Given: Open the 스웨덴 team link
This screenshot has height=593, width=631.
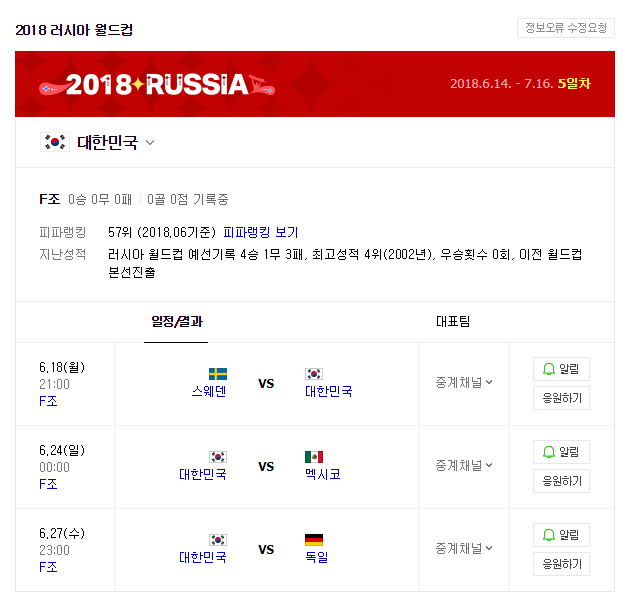Looking at the screenshot, I should [209, 391].
